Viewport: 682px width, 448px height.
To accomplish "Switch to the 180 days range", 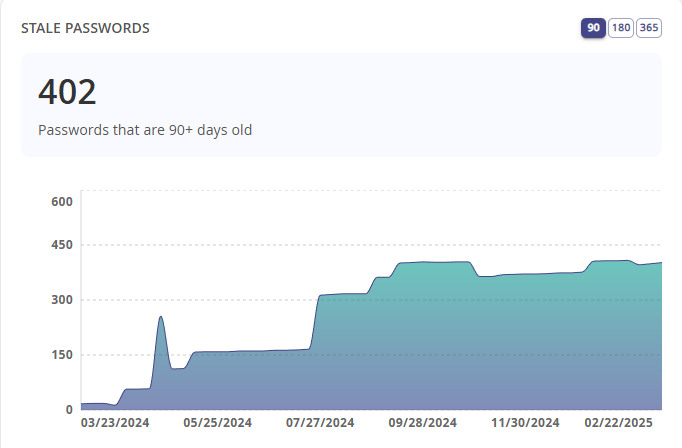I will [620, 28].
